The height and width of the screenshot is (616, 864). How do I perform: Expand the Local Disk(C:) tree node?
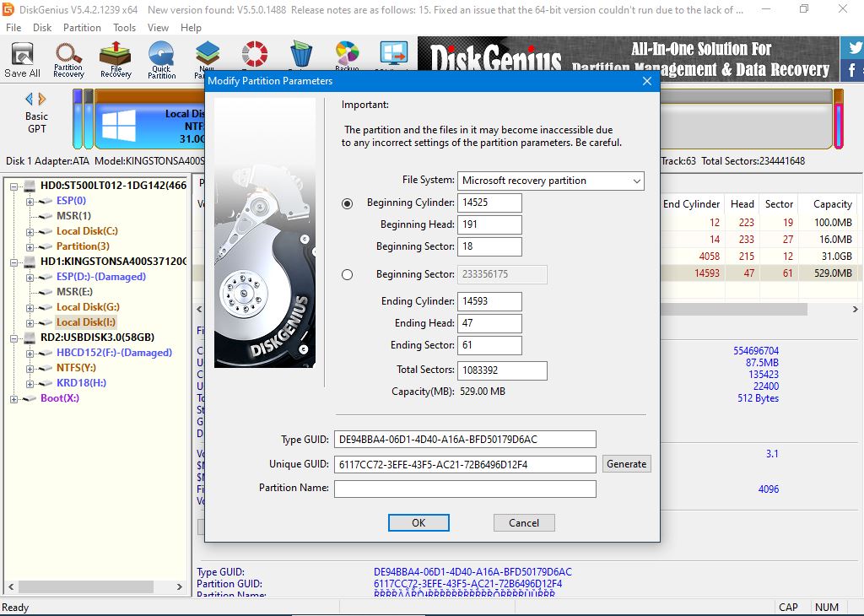[x=30, y=231]
